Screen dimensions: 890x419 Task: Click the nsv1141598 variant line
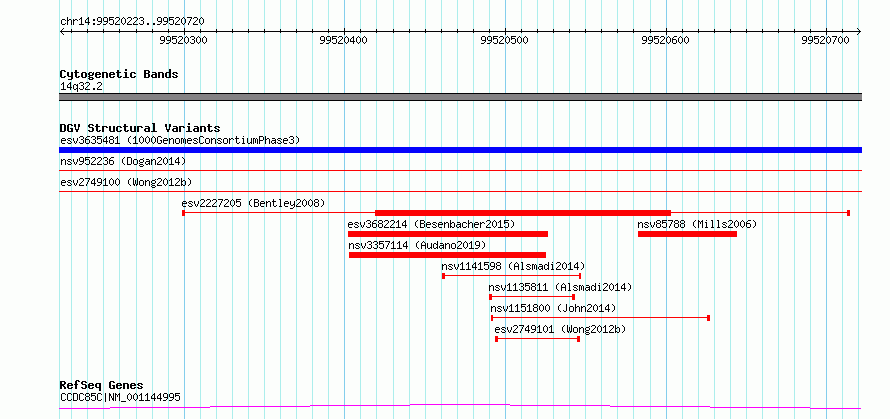(x=511, y=276)
